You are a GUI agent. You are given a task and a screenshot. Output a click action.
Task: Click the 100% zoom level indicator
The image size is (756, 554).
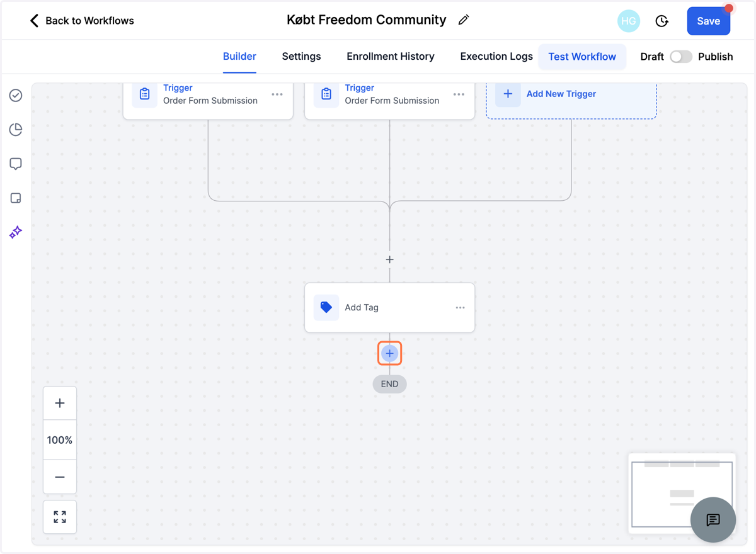60,440
